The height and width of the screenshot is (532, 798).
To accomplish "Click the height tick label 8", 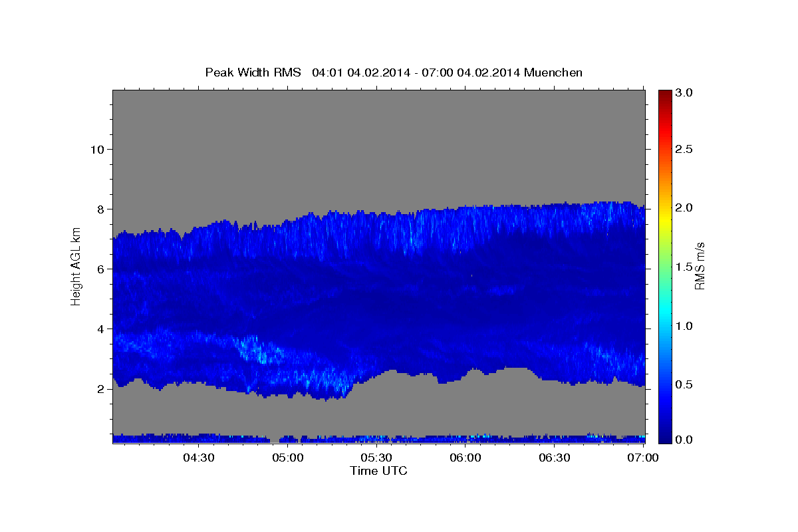I will [x=100, y=209].
